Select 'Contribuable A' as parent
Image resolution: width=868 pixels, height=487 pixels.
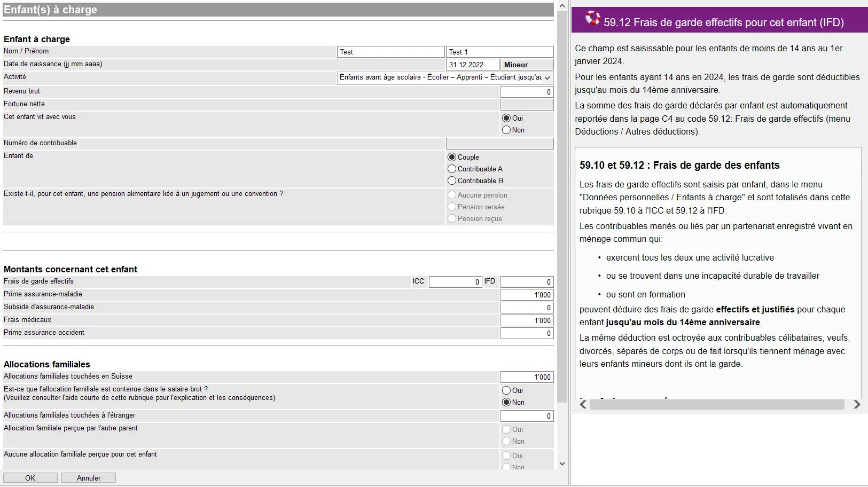pyautogui.click(x=452, y=169)
